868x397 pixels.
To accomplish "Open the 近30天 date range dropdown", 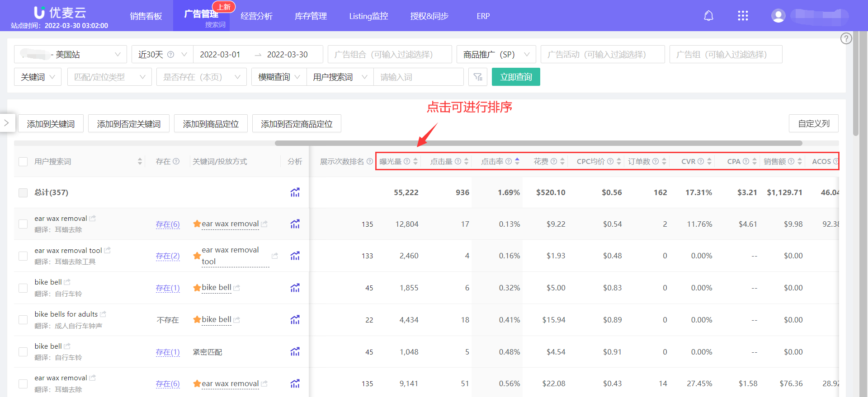I will click(x=162, y=54).
